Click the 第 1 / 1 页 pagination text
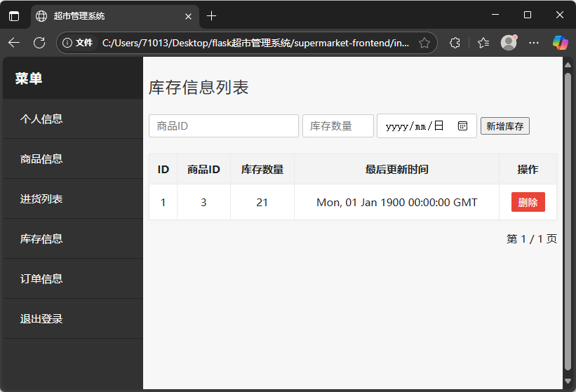Viewport: 576px width, 392px height. pyautogui.click(x=532, y=239)
